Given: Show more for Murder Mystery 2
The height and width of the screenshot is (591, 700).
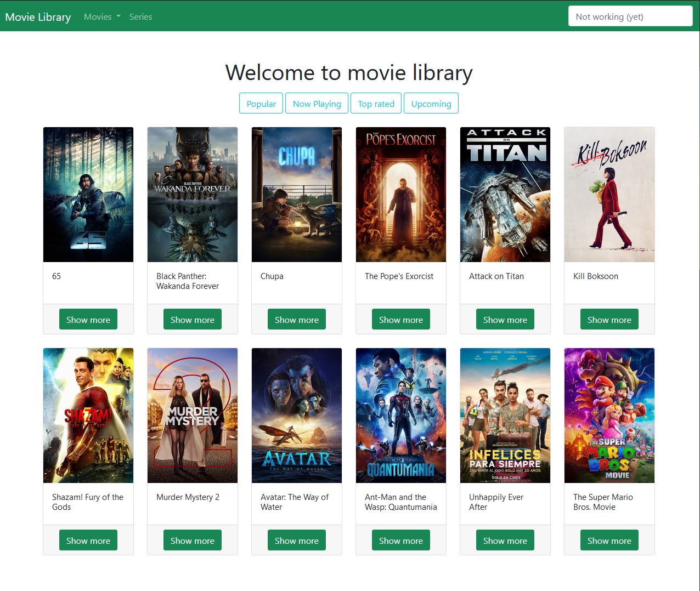Looking at the screenshot, I should 193,541.
